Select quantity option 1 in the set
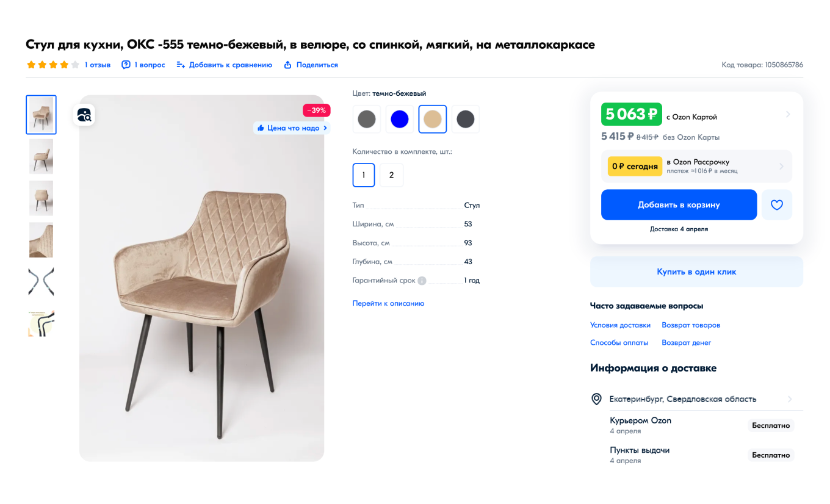 364,175
